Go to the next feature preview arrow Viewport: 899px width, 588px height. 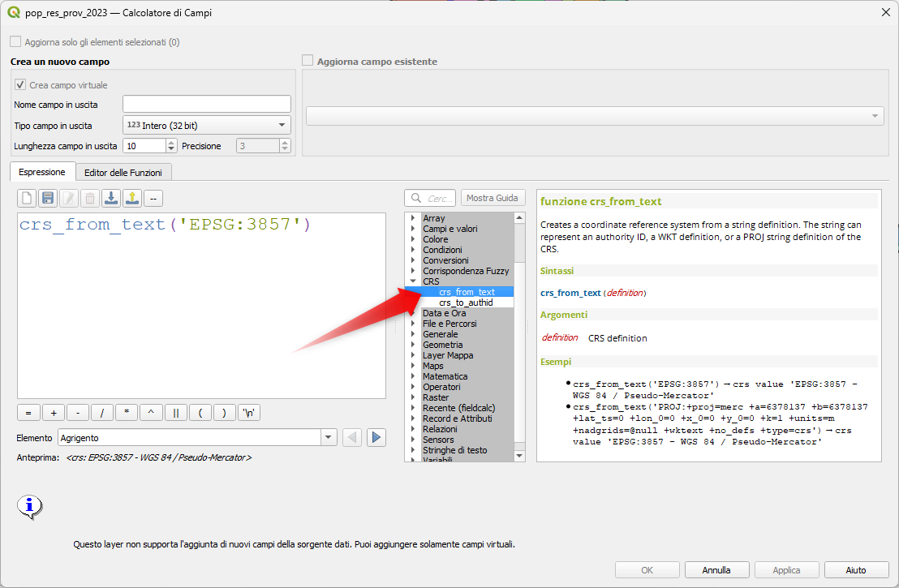click(x=376, y=438)
